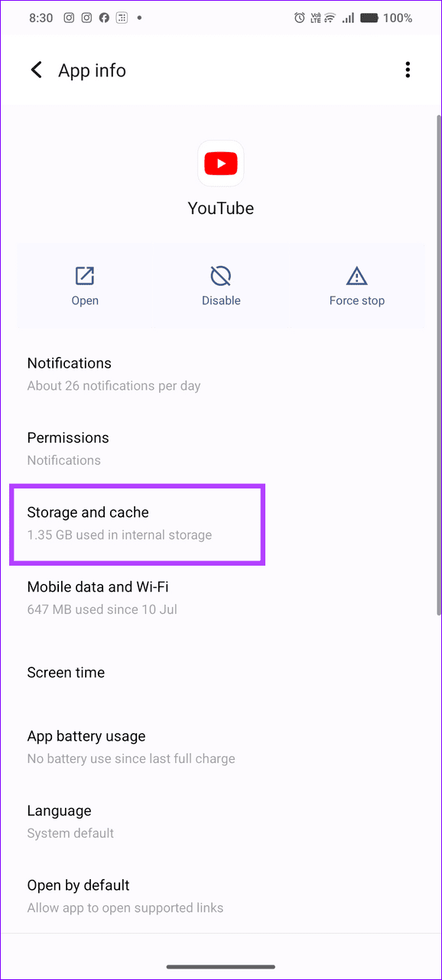Tap the Facebook notification icon
The width and height of the screenshot is (442, 980).
point(104,18)
